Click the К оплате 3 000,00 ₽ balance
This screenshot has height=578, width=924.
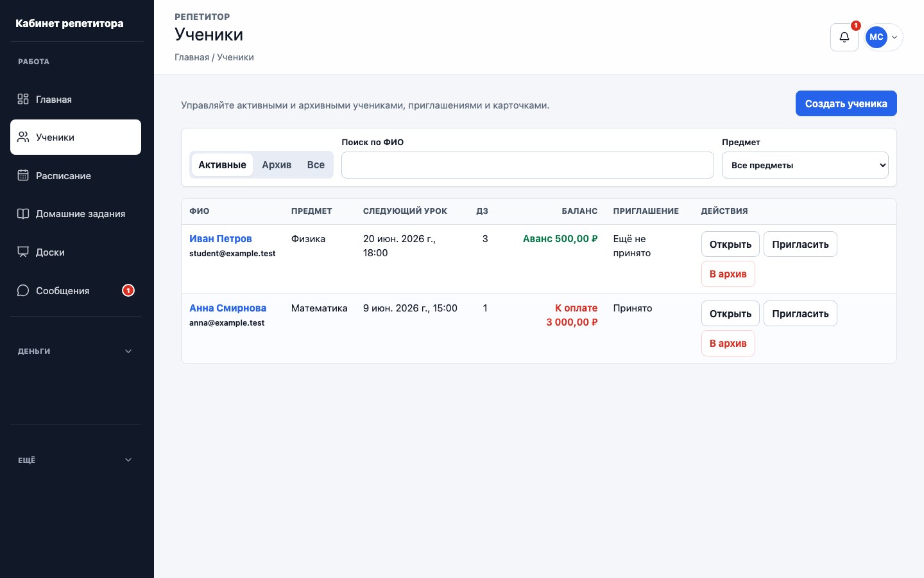point(572,315)
